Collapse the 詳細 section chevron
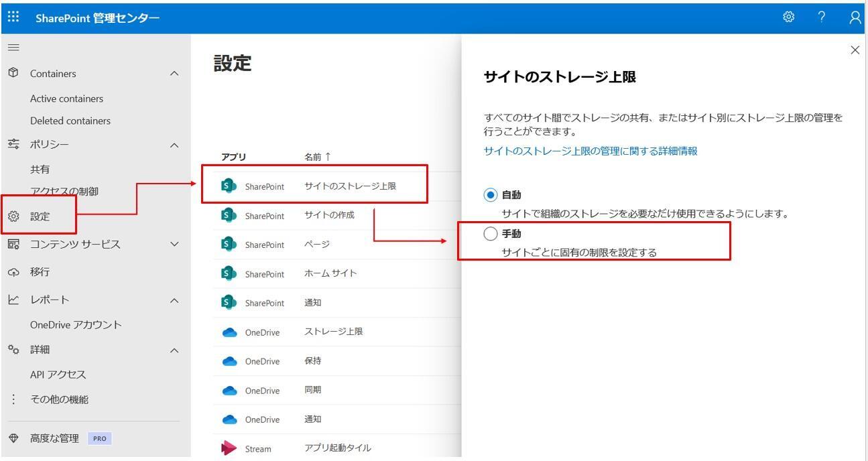The height and width of the screenshot is (461, 868). (x=174, y=350)
